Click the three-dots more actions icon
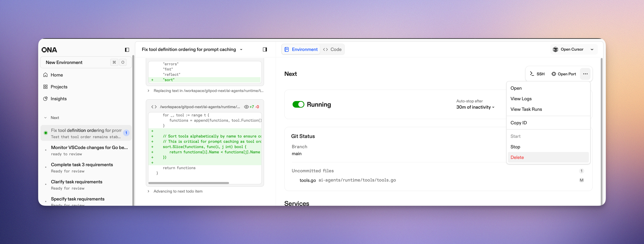 click(x=585, y=74)
